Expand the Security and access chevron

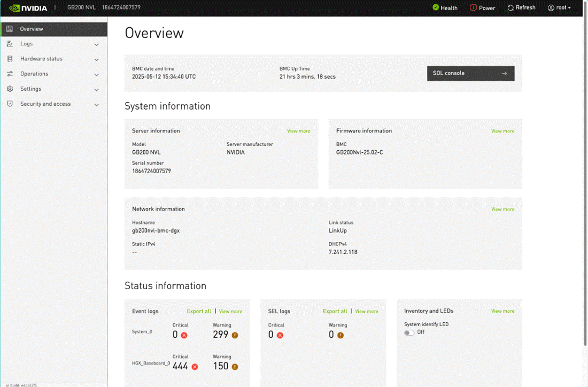(x=97, y=104)
